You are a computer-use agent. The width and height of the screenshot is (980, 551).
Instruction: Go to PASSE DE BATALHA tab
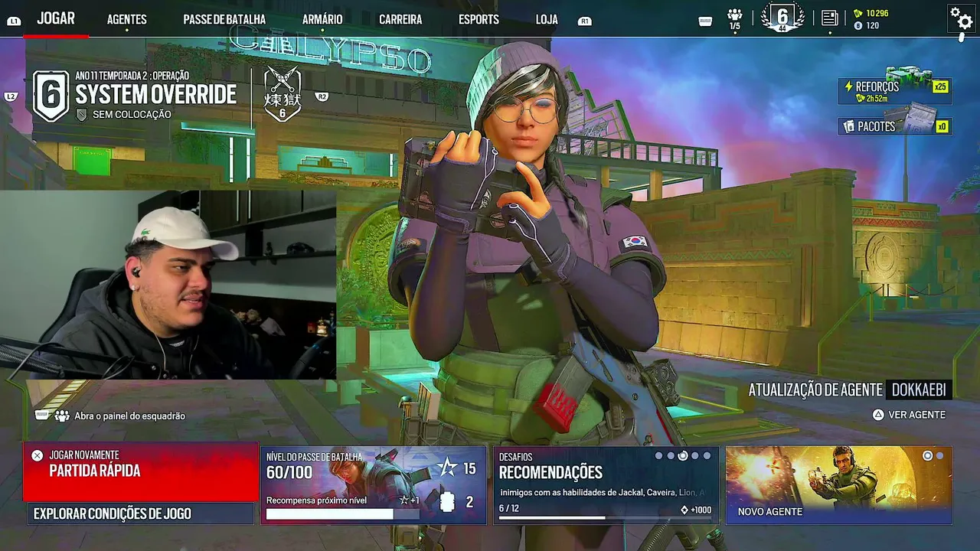coord(224,20)
